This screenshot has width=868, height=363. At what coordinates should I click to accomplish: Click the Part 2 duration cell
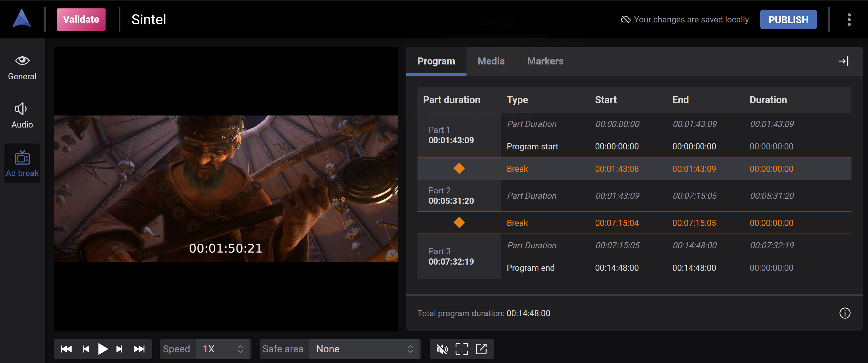tap(459, 196)
